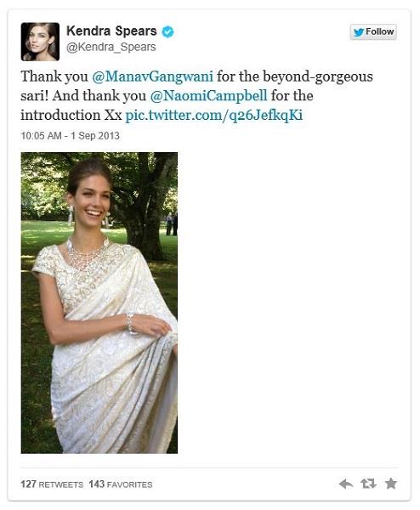Viewport: 420px width, 510px height.
Task: Click the reply arrow icon
Action: [x=346, y=484]
